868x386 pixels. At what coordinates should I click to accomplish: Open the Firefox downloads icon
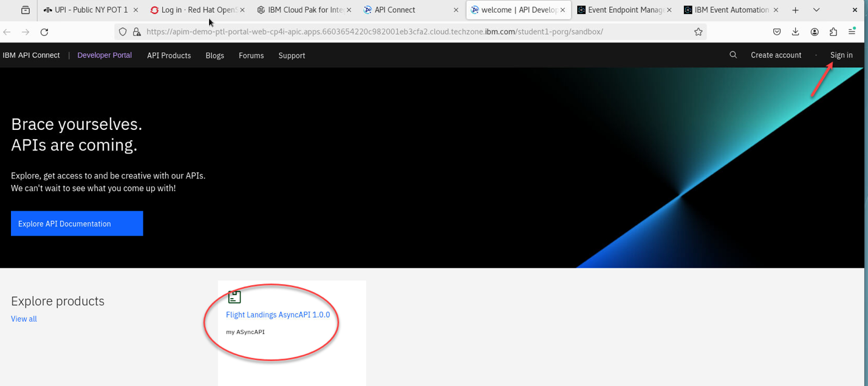pos(795,32)
